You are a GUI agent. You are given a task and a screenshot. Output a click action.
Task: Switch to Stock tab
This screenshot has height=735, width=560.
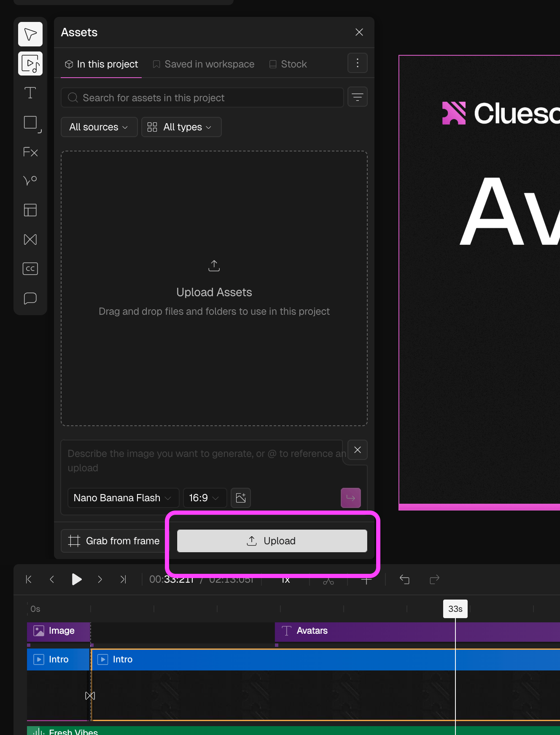pos(288,64)
